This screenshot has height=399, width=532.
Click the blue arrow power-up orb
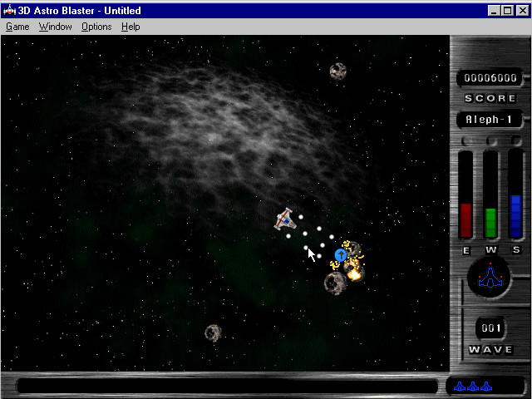[x=341, y=255]
